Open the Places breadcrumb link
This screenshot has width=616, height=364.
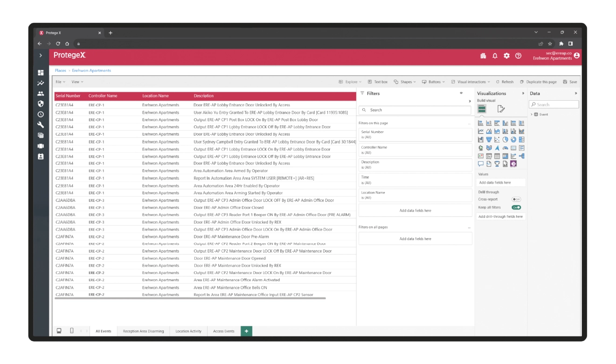61,70
